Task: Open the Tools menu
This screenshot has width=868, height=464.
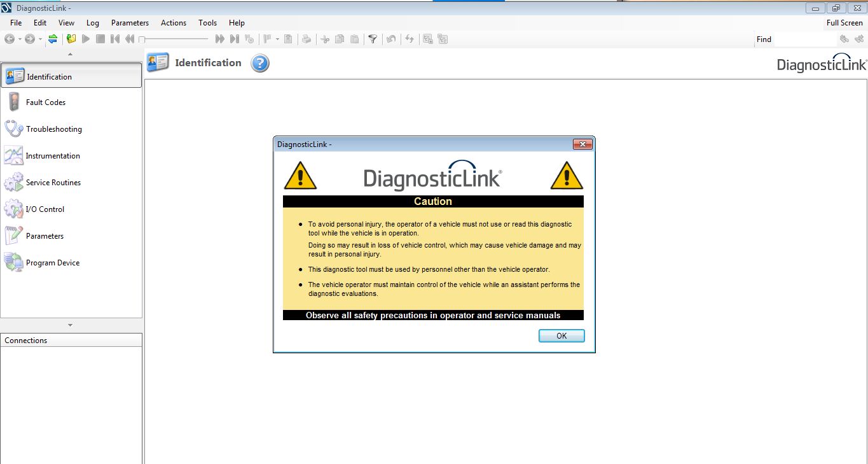Action: tap(207, 23)
